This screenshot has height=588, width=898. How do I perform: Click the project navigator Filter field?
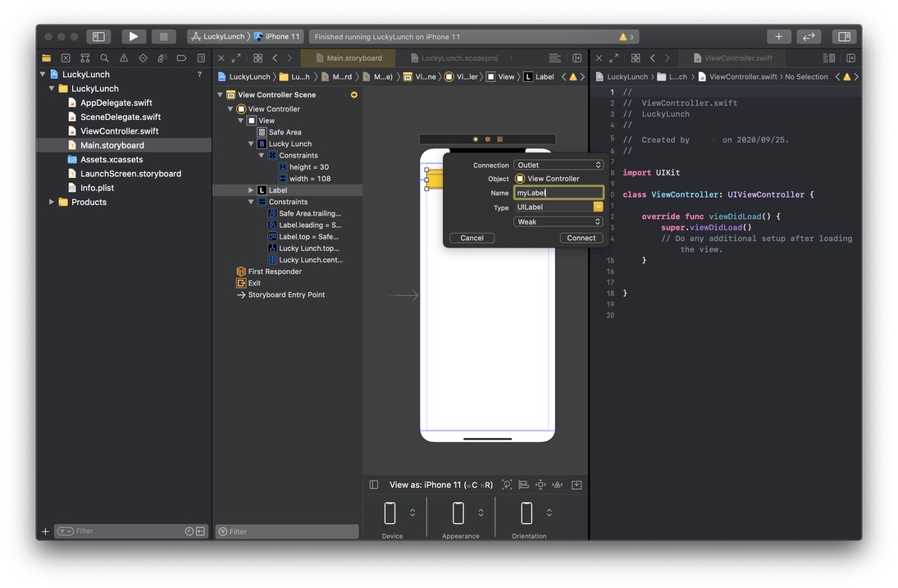(x=131, y=531)
